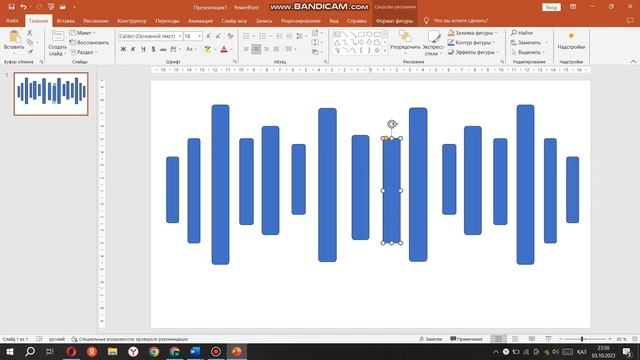Open Word from the taskbar
Image resolution: width=640 pixels, height=360 pixels.
tap(195, 351)
